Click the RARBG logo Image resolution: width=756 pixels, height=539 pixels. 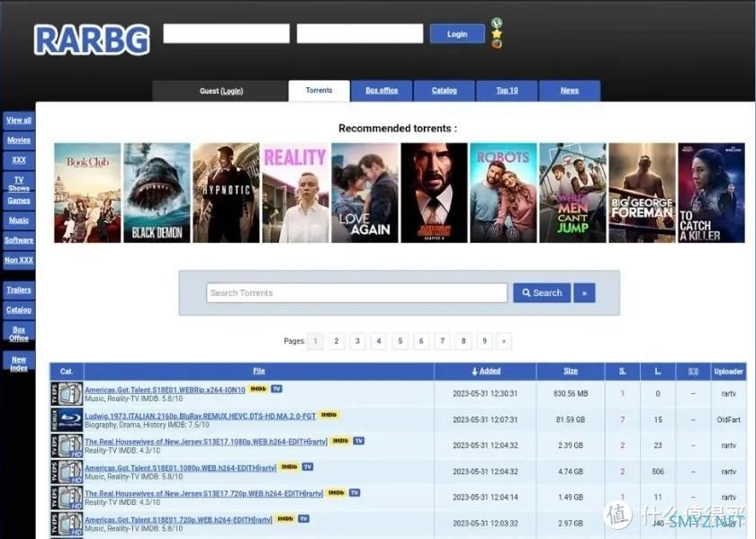[x=92, y=40]
